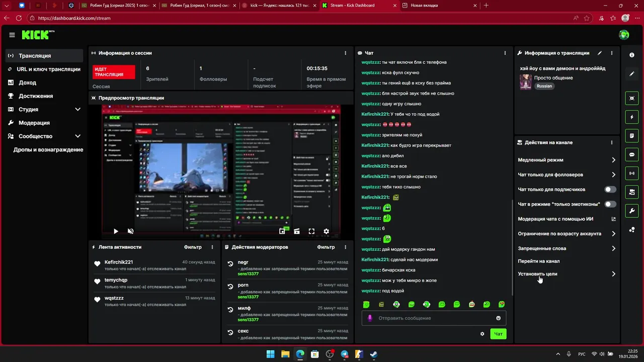Image resolution: width=644 pixels, height=362 pixels.
Task: Open the Информация о сессии three-dot menu
Action: 345,53
